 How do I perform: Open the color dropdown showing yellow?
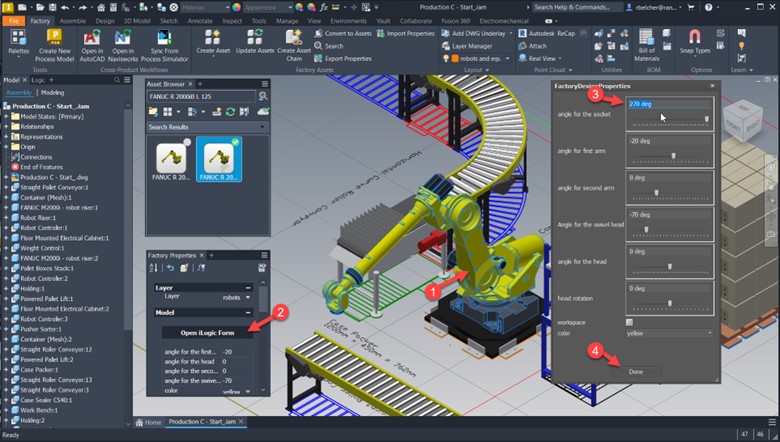[x=669, y=333]
